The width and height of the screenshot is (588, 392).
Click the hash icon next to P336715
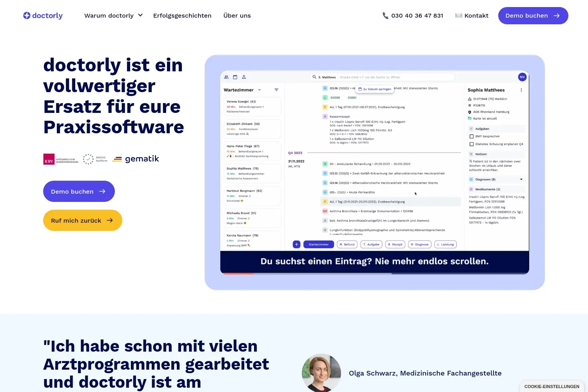pos(470,105)
